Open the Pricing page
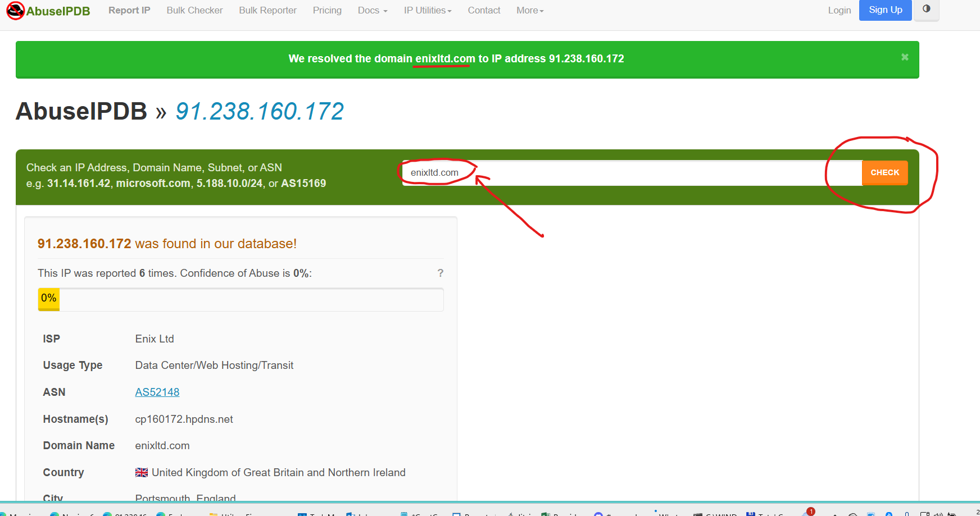Image resolution: width=980 pixels, height=516 pixels. click(327, 11)
